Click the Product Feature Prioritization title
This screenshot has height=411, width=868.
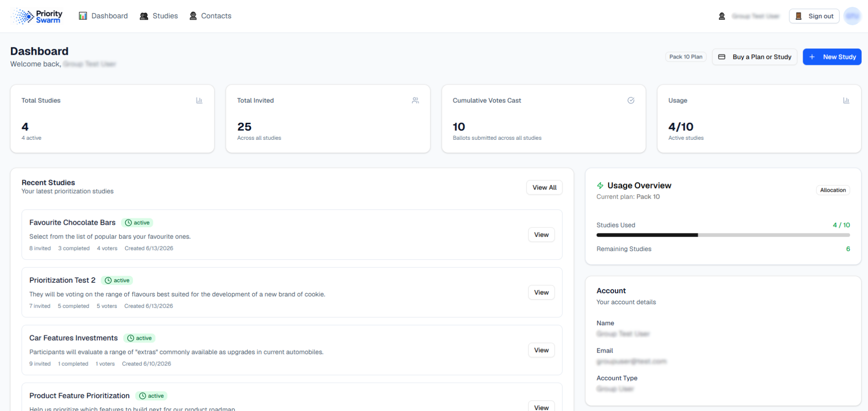[79, 396]
